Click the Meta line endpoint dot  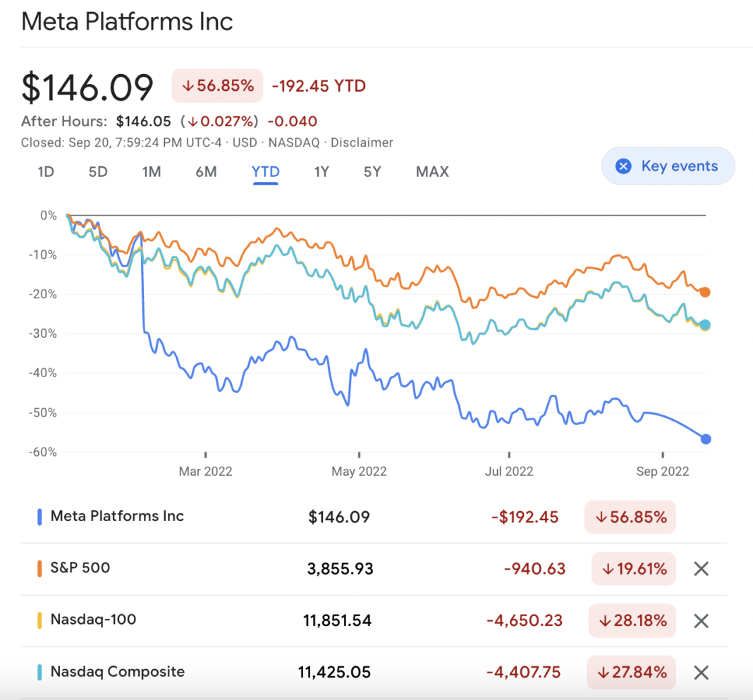coord(706,439)
